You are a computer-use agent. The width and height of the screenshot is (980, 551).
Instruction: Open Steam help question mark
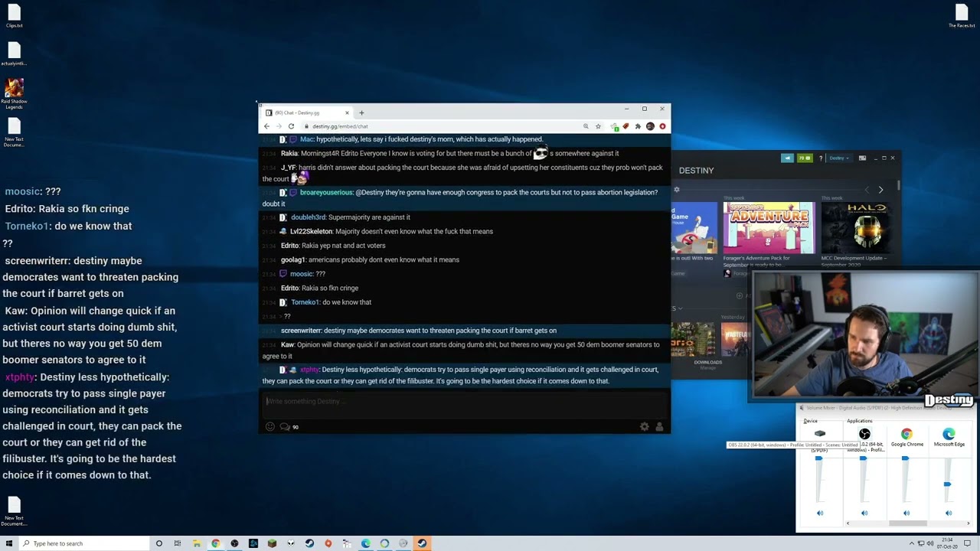[820, 158]
